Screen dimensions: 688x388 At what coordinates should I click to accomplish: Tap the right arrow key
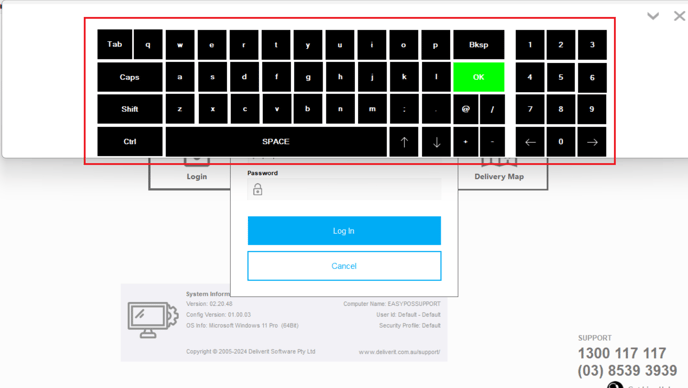coord(592,142)
